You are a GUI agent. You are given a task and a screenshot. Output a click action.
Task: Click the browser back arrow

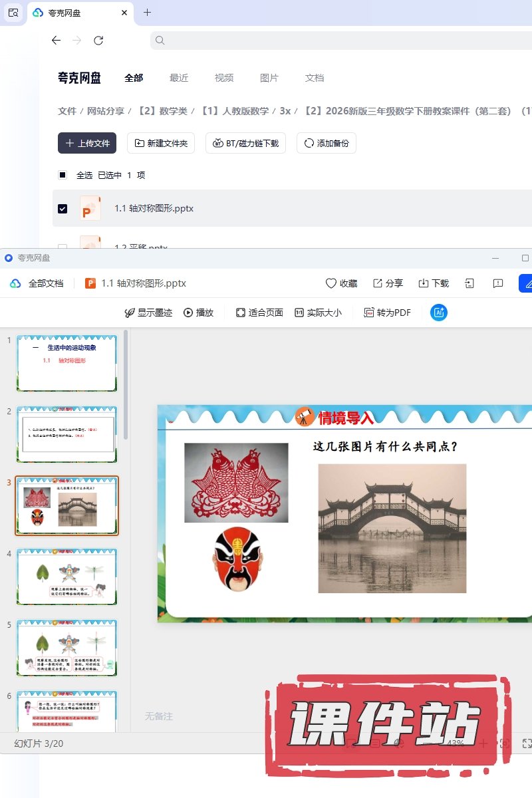pos(56,41)
